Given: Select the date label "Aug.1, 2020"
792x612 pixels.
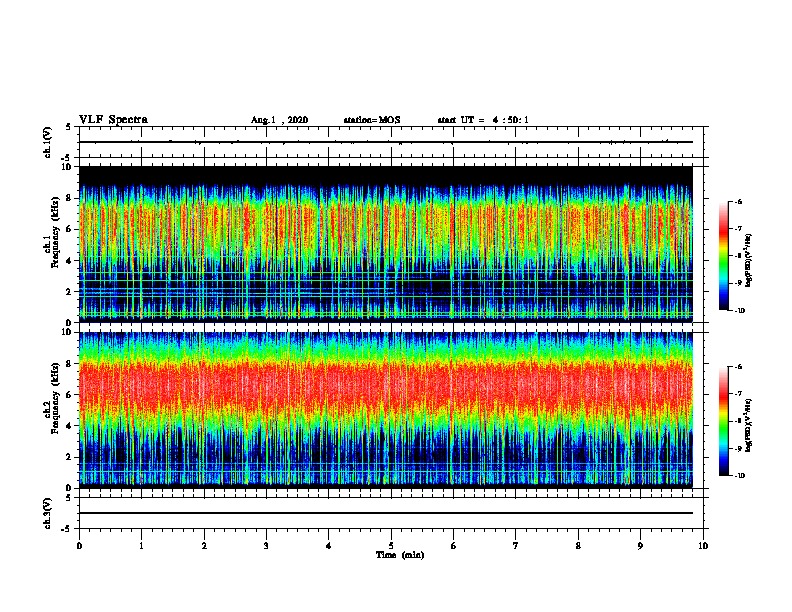Looking at the screenshot, I should coord(279,120).
